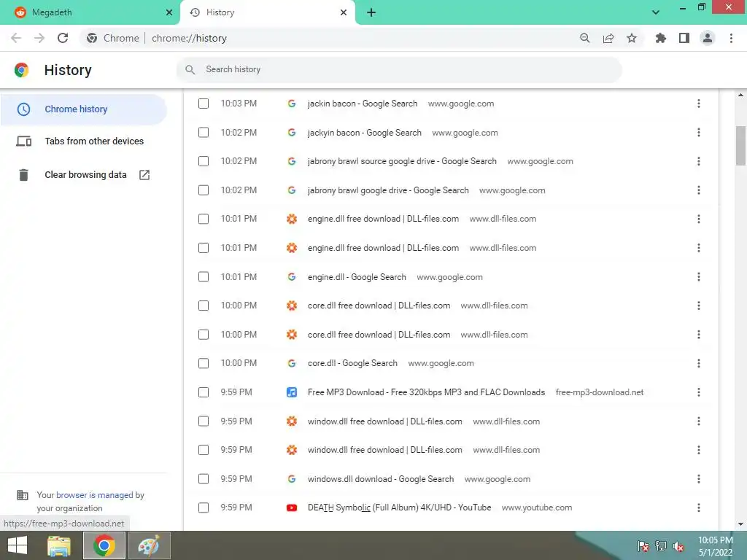Open more actions for Free MP3 Download entry
Viewport: 747px width, 560px height.
698,392
